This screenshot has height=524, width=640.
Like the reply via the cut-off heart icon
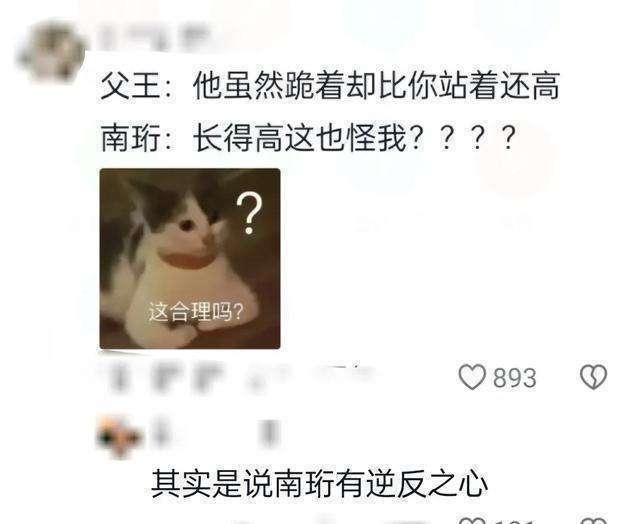(472, 520)
